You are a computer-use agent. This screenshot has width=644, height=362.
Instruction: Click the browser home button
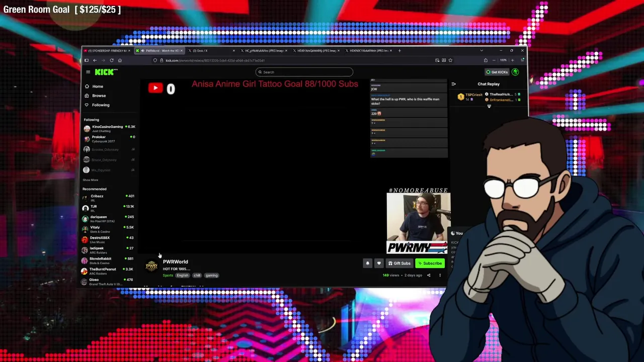120,60
